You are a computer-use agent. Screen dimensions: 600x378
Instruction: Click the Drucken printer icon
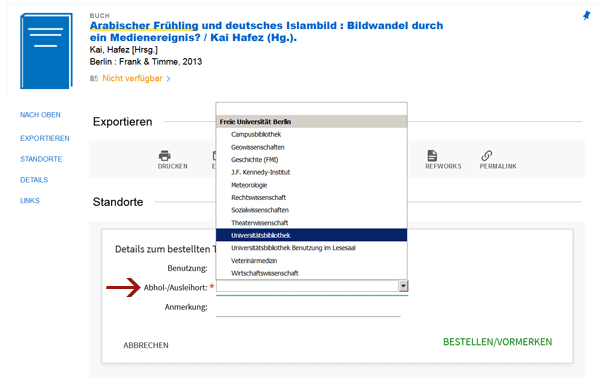(165, 156)
